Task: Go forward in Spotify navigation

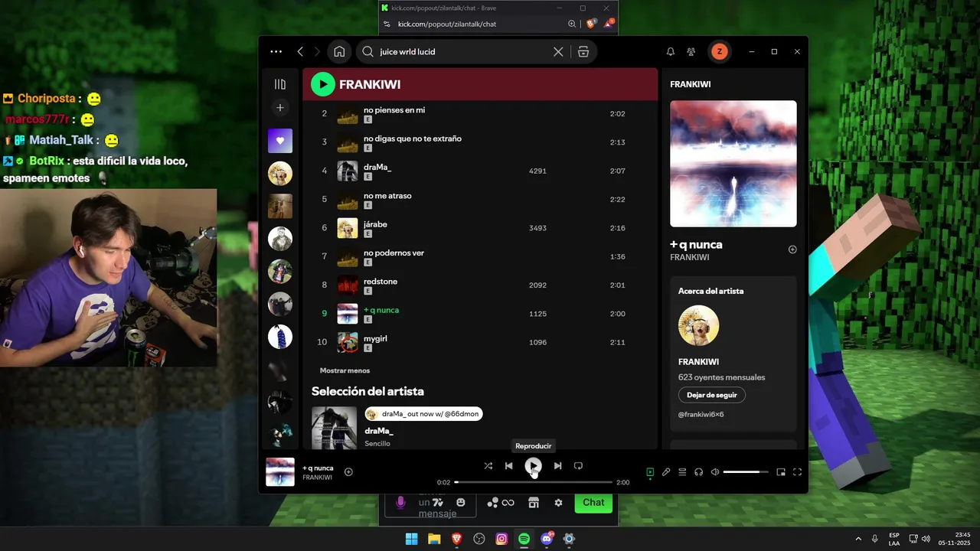Action: pos(317,51)
